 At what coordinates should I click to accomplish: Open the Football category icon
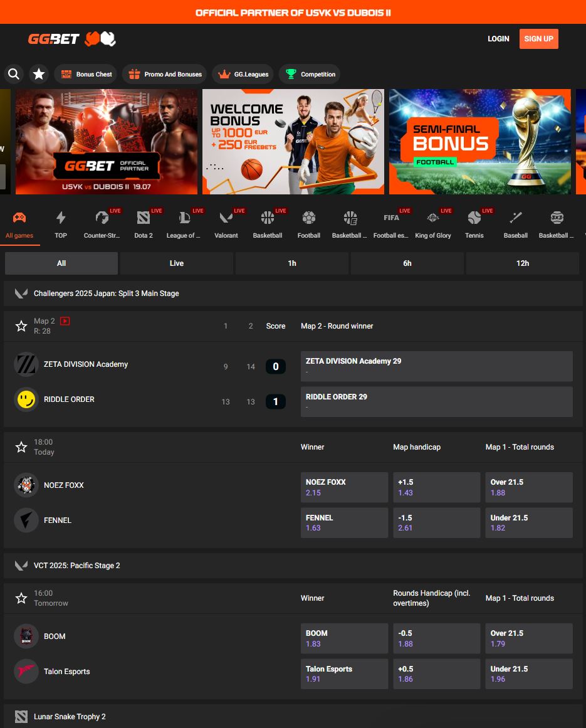point(309,218)
